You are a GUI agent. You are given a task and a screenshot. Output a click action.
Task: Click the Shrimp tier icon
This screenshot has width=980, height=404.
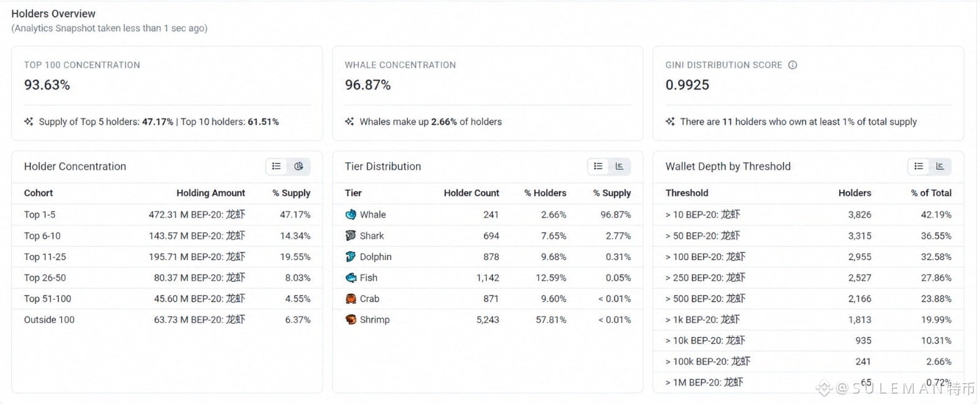tap(351, 319)
